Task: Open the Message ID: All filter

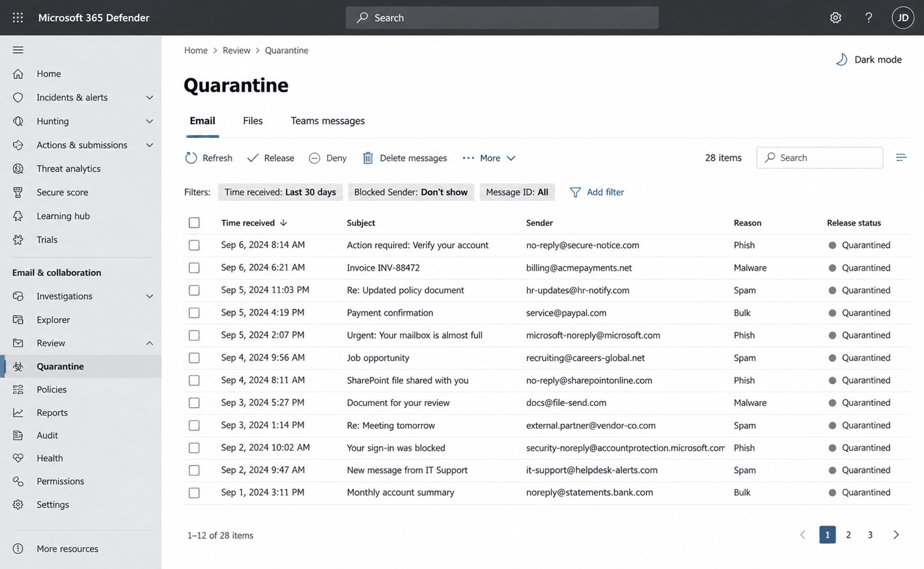Action: (x=517, y=192)
